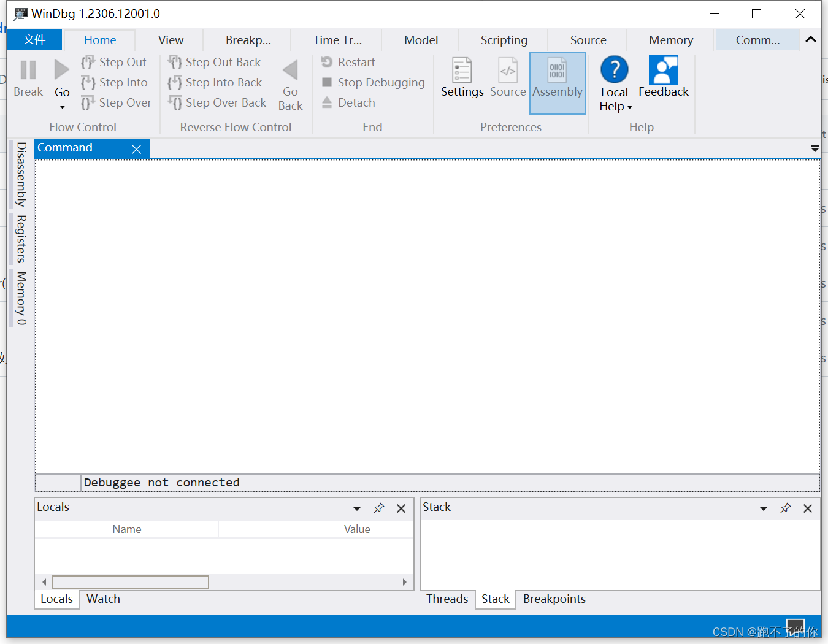Open the Feedback tool
The image size is (828, 644).
(x=664, y=77)
